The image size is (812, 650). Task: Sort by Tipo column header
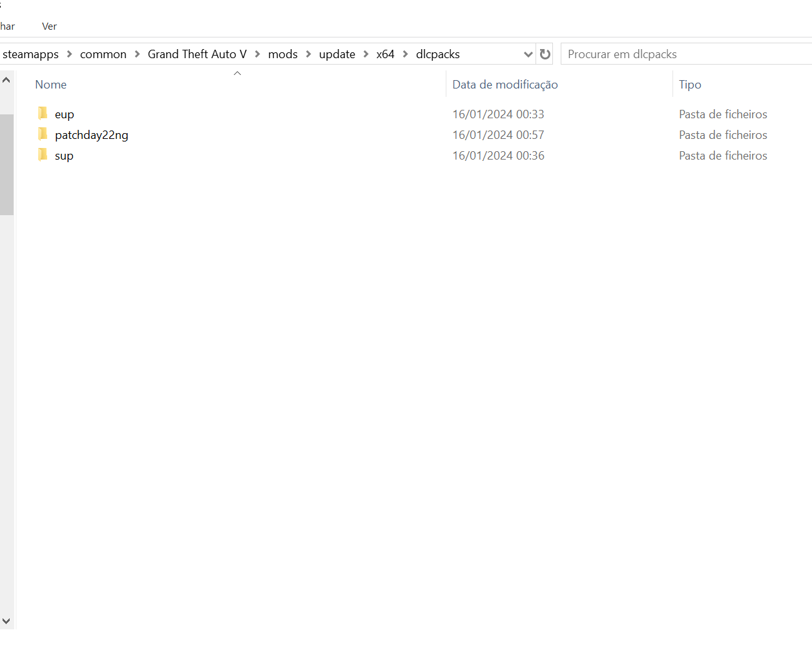click(690, 85)
